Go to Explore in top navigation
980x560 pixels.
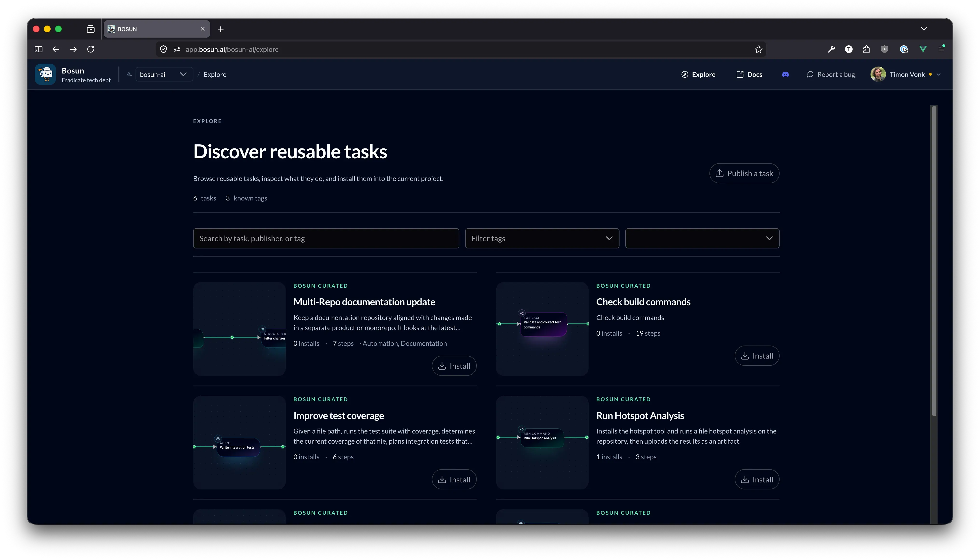tap(698, 74)
